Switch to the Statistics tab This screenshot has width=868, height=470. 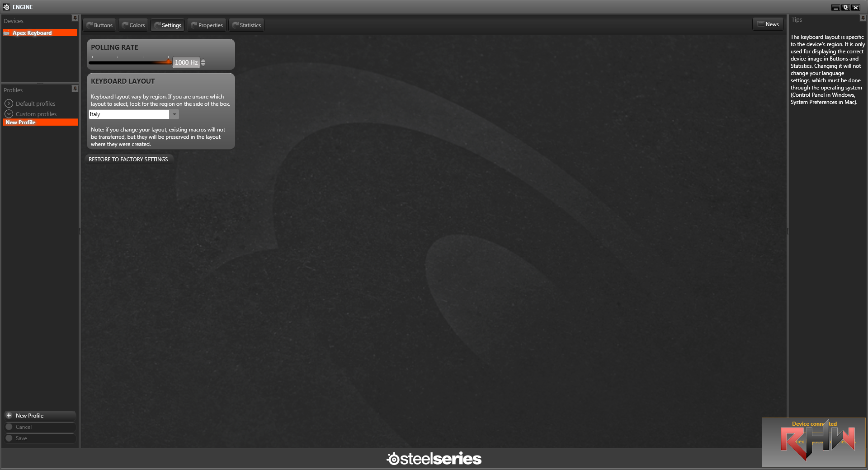pyautogui.click(x=246, y=25)
